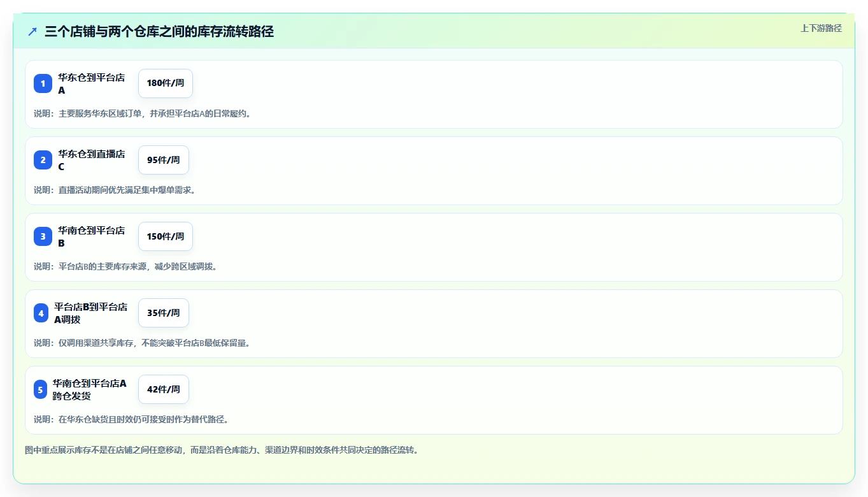Click the note about 仅调用渠道共享库存
The height and width of the screenshot is (497, 868).
point(143,343)
